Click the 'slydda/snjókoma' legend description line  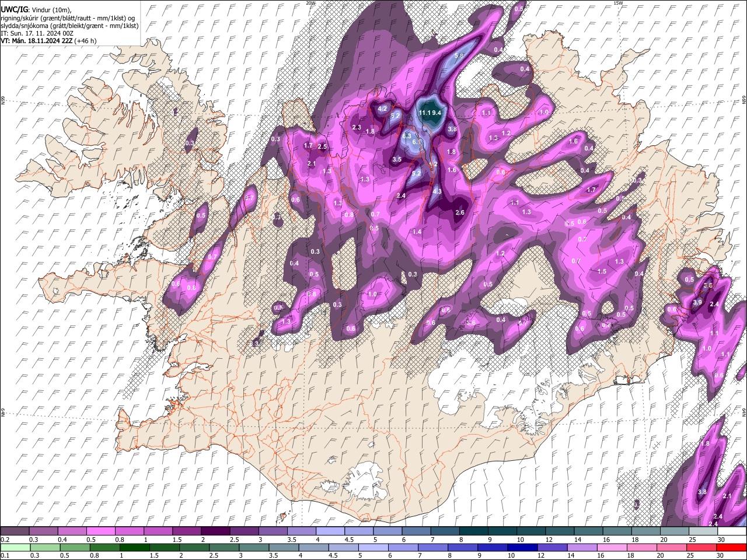pos(69,26)
